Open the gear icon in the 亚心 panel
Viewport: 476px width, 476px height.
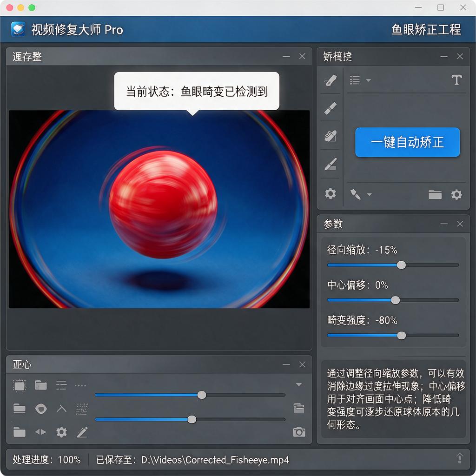pos(61,432)
